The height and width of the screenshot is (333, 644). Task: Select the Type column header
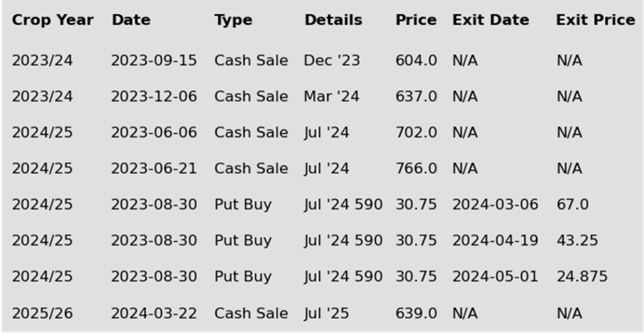[x=233, y=20]
